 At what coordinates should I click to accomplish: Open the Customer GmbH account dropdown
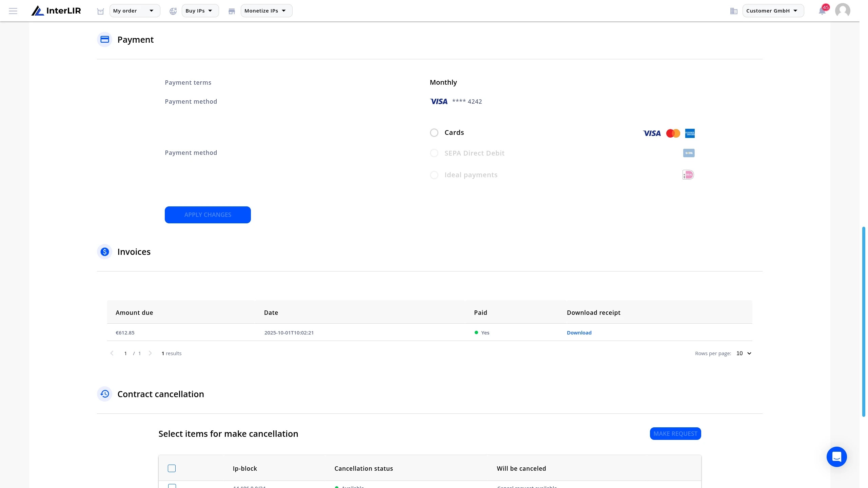pos(773,11)
